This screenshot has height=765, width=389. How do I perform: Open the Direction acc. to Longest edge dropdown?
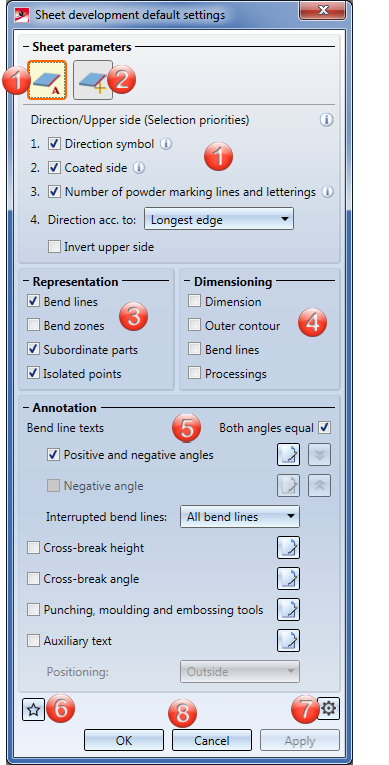(219, 219)
